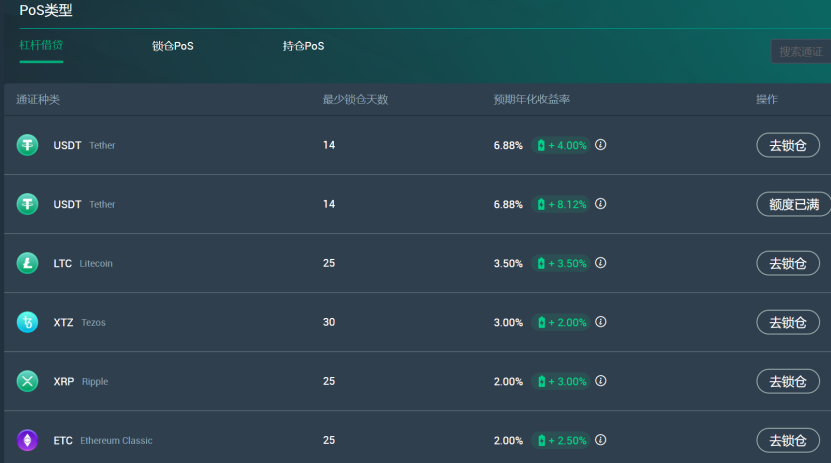
Task: Open info icon in the XRP row
Action: click(x=600, y=381)
